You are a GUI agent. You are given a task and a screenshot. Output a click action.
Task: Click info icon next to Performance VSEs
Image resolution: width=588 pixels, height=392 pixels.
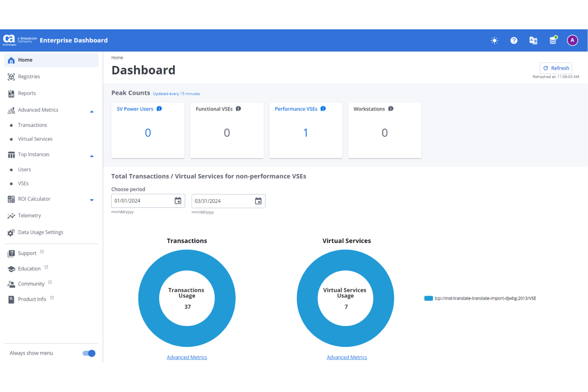click(323, 108)
